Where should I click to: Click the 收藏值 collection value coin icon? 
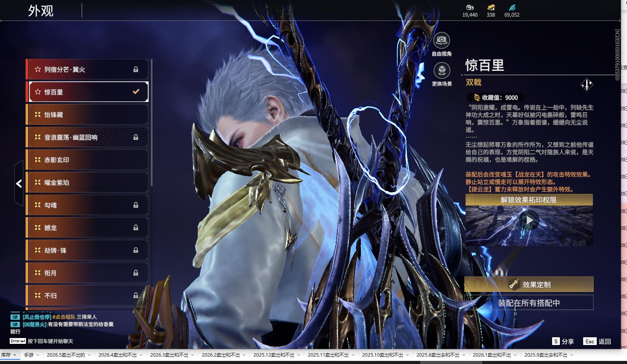point(476,98)
